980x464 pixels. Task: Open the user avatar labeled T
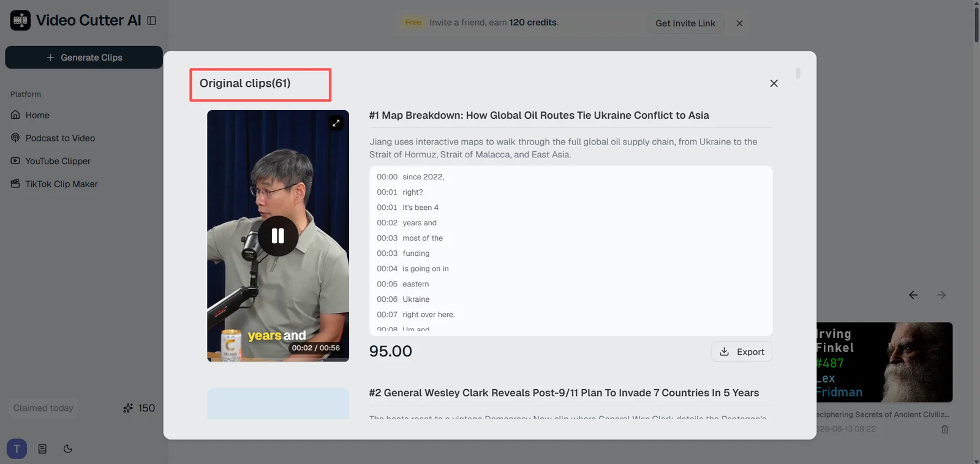coord(17,449)
